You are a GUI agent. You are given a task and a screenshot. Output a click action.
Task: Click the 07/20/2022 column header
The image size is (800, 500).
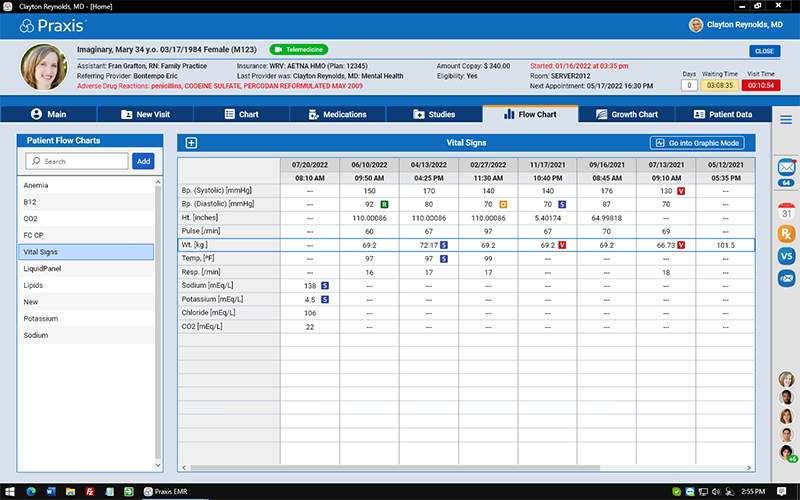point(310,165)
